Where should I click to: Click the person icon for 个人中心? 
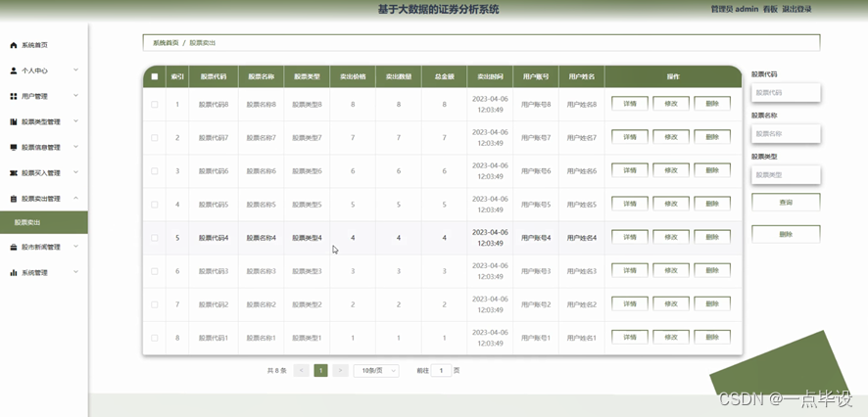(14, 70)
